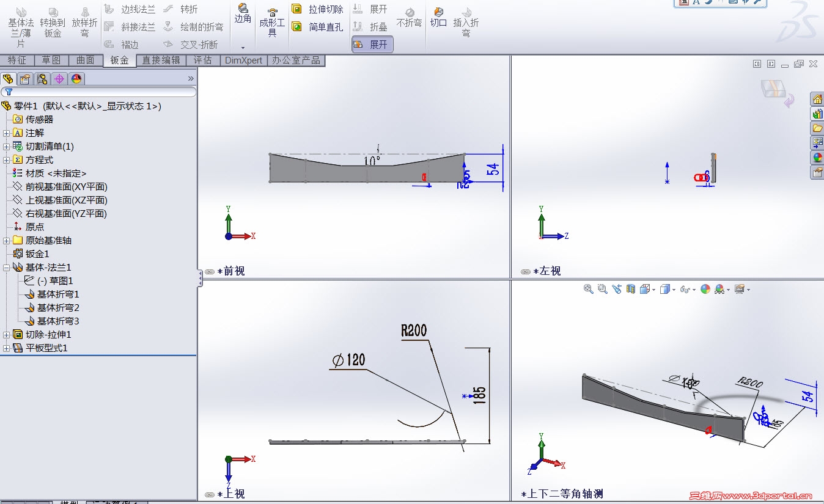The image size is (824, 504).
Task: Open the FeatureManager design tree tab
Action: (x=9, y=79)
